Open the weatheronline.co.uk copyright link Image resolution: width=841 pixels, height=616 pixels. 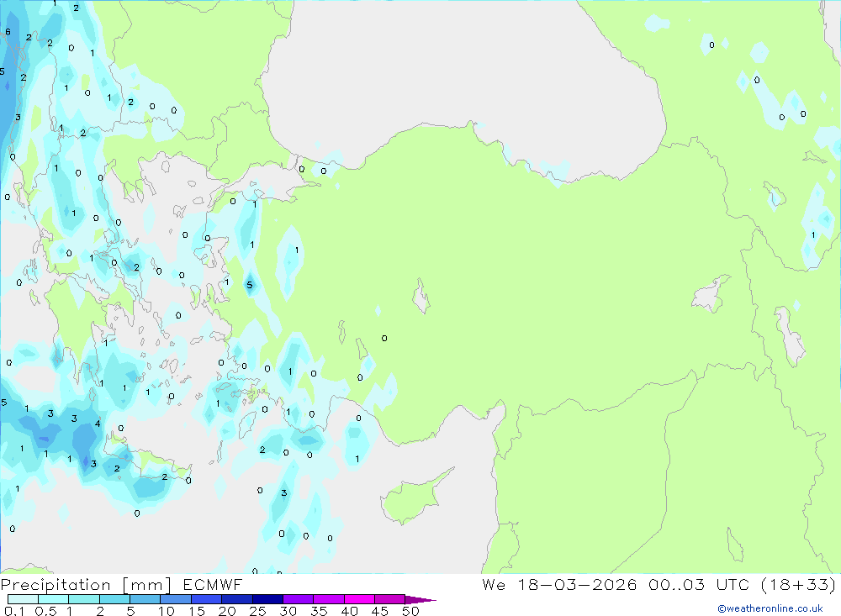pyautogui.click(x=770, y=608)
